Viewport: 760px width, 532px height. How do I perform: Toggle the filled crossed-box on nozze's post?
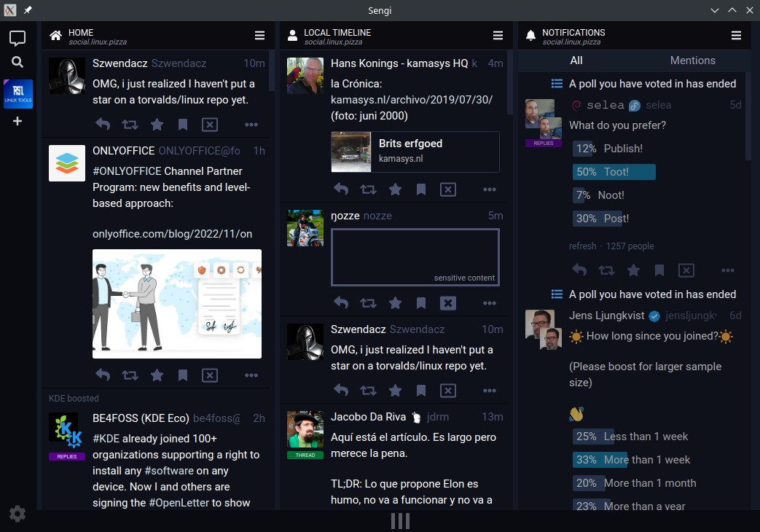[448, 303]
